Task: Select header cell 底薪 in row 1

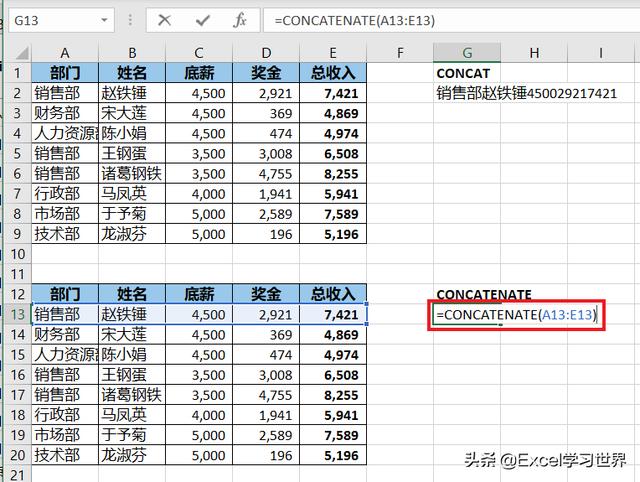Action: pos(199,73)
